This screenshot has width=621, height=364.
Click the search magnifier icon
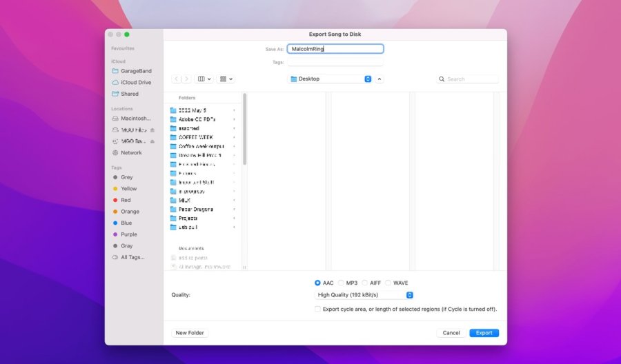[442, 79]
